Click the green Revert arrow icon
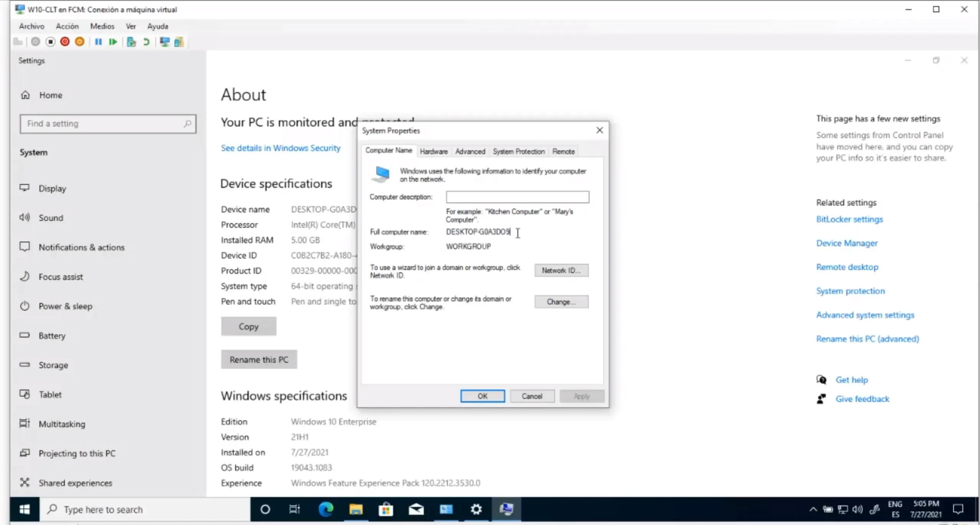 (146, 42)
